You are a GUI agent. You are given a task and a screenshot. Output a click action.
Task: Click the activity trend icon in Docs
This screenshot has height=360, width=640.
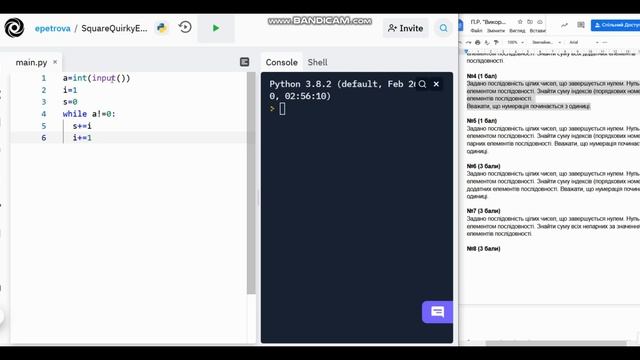click(x=564, y=25)
